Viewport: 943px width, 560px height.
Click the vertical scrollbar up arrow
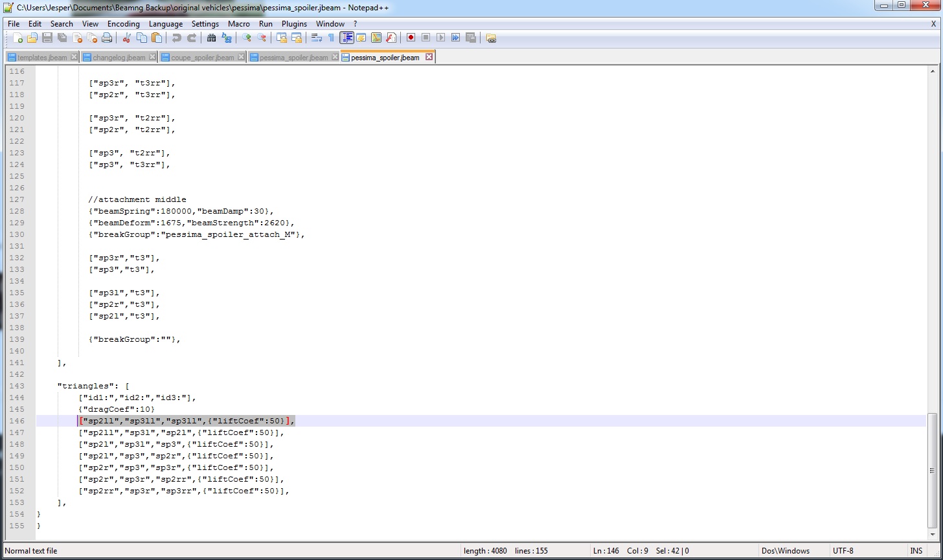[933, 71]
